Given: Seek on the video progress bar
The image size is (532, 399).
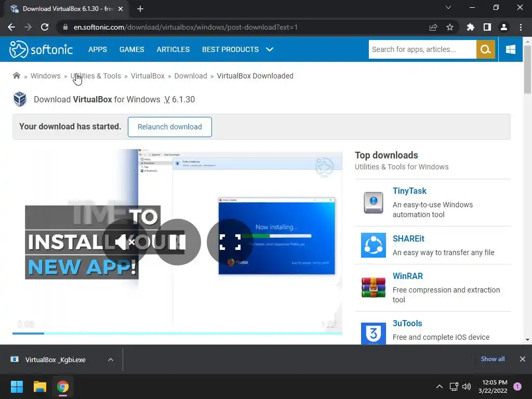Looking at the screenshot, I should point(177,333).
